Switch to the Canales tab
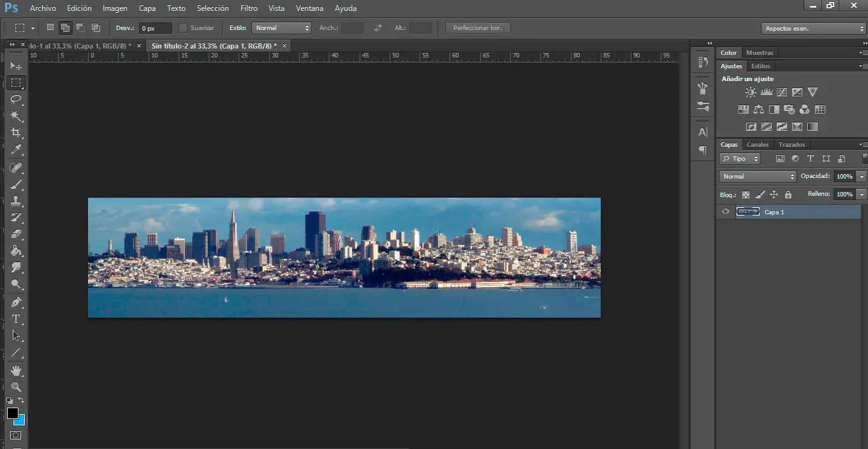868x449 pixels. [x=758, y=145]
